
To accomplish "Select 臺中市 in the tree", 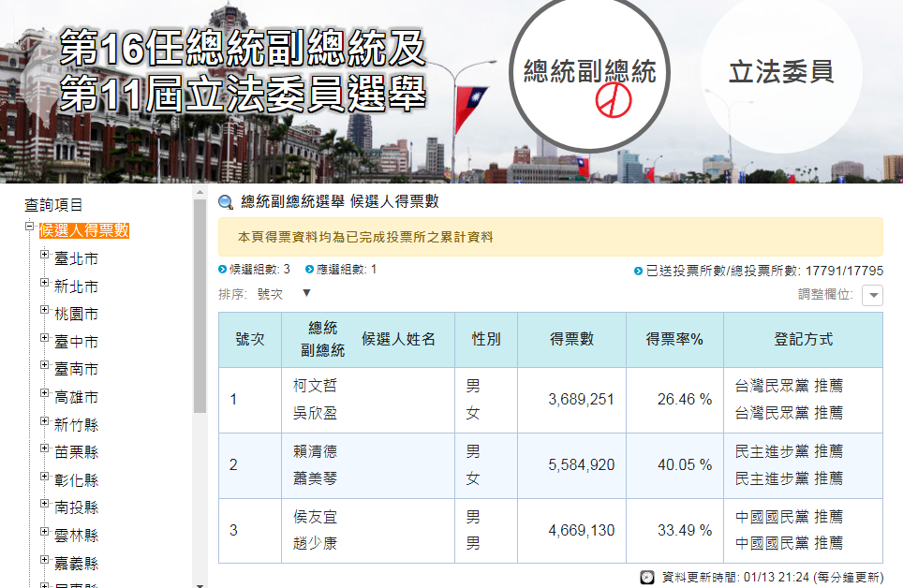I will (x=76, y=342).
